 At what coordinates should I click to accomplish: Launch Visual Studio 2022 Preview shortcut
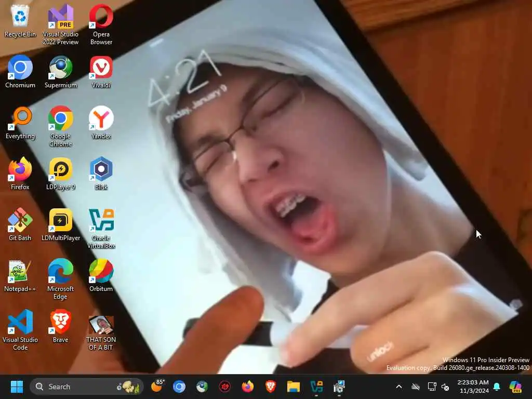(x=61, y=25)
